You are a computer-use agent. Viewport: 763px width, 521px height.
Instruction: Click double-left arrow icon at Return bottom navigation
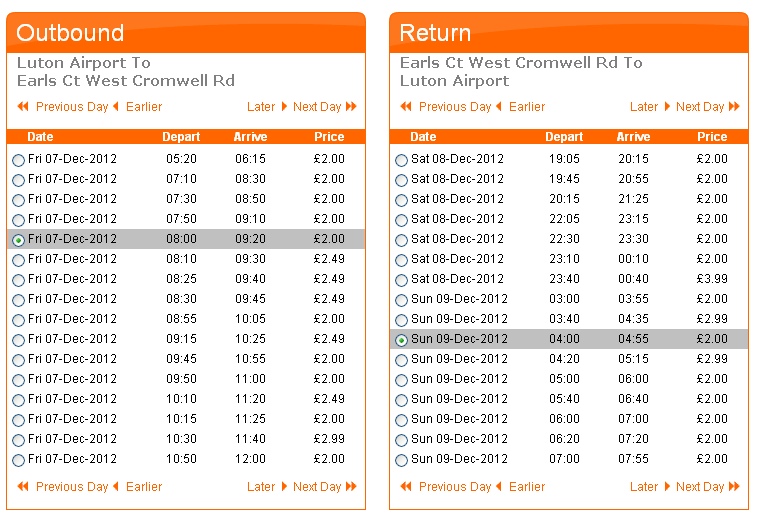[406, 486]
